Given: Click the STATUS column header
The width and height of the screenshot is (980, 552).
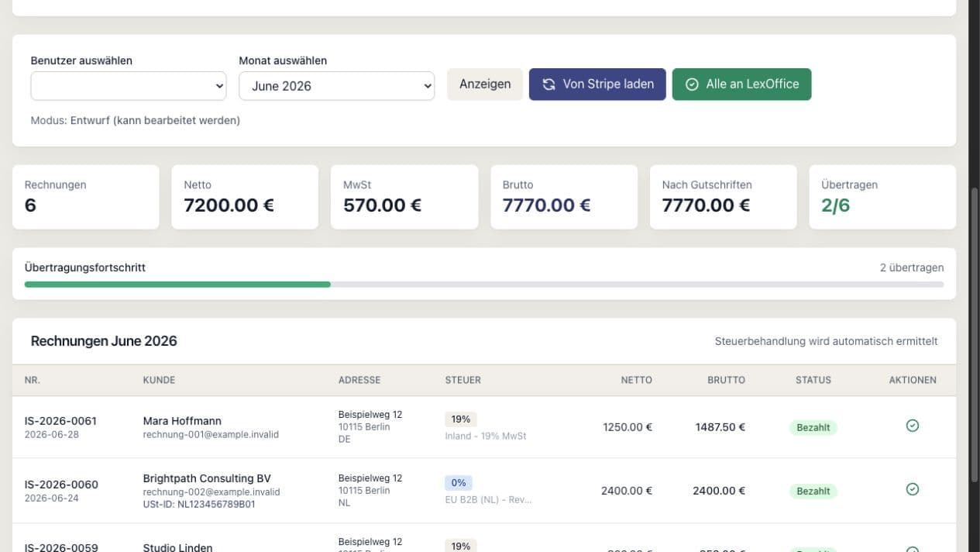Looking at the screenshot, I should click(813, 381).
